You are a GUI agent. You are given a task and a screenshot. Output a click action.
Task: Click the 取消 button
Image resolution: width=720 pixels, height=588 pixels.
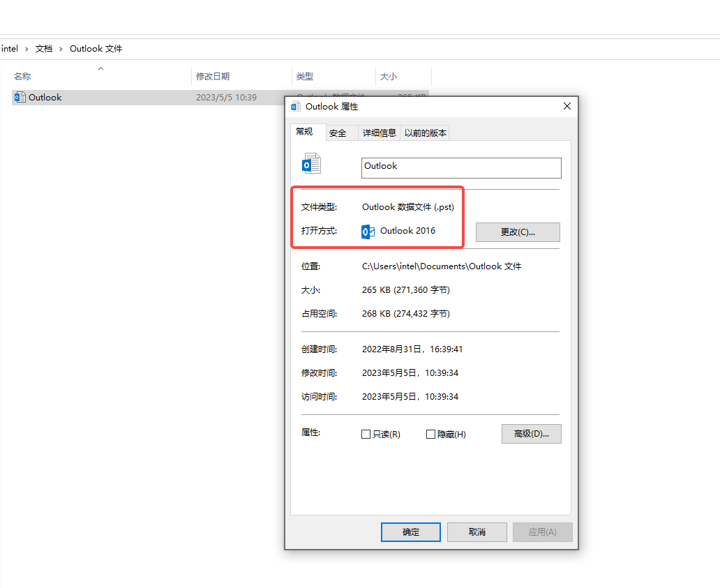pyautogui.click(x=477, y=532)
